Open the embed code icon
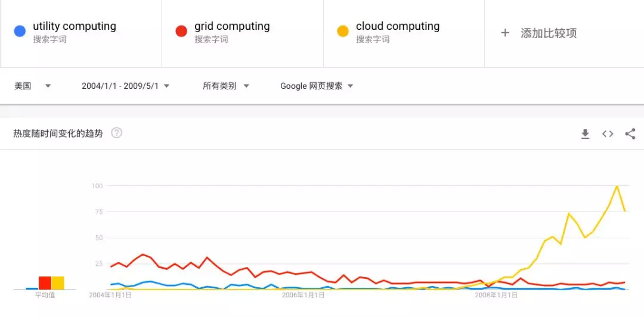Viewport: 644px width, 317px height. tap(608, 134)
